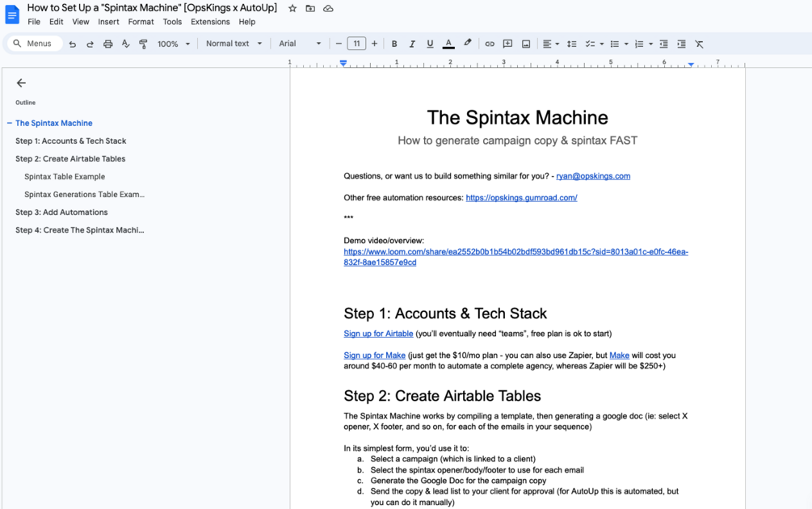The height and width of the screenshot is (509, 812).
Task: Open the text color picker
Action: 448,44
